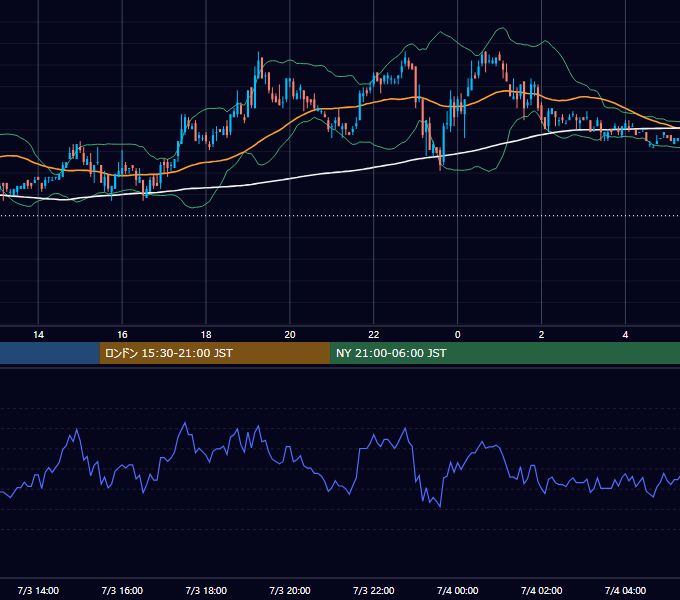This screenshot has height=600, width=680.
Task: Click the 7/4 02:00 date label
Action: 541,590
